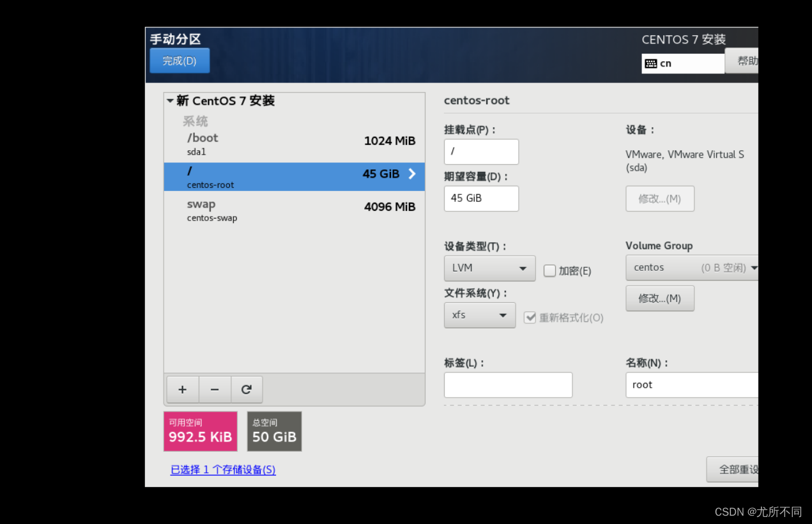Open the 文件系统 xfs dropdown
This screenshot has height=524, width=812.
(x=480, y=315)
